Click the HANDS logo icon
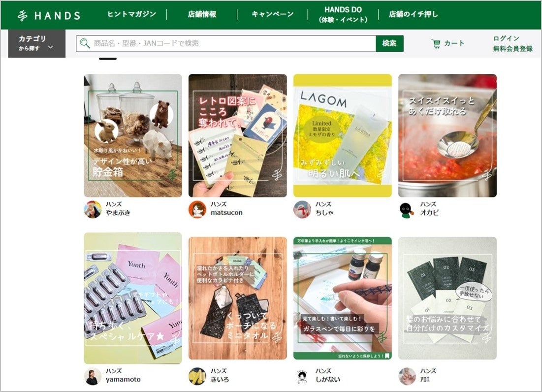Viewport: 542px width, 392px height. pyautogui.click(x=23, y=16)
